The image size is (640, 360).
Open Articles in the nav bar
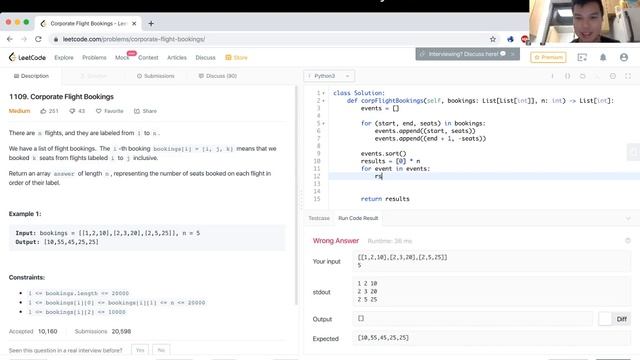coord(177,58)
